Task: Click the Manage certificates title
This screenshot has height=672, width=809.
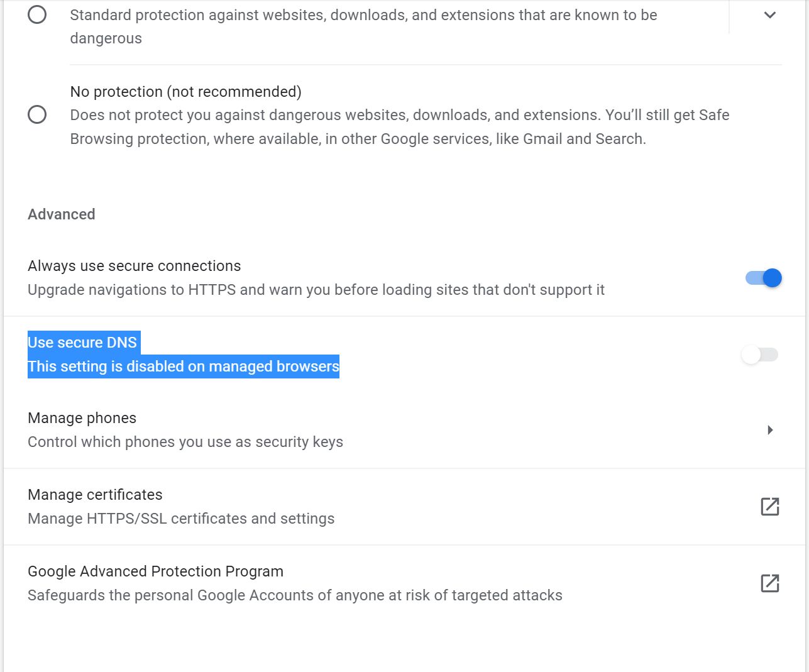Action: 95,495
